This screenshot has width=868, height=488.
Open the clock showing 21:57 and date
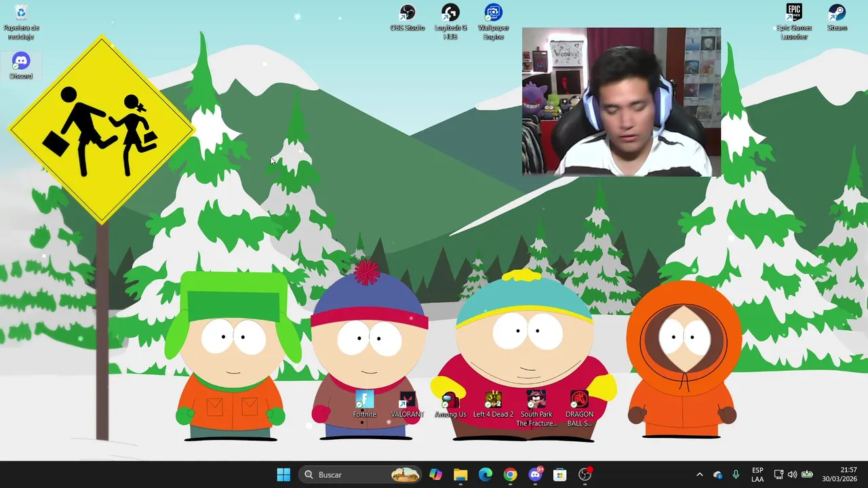click(x=840, y=474)
